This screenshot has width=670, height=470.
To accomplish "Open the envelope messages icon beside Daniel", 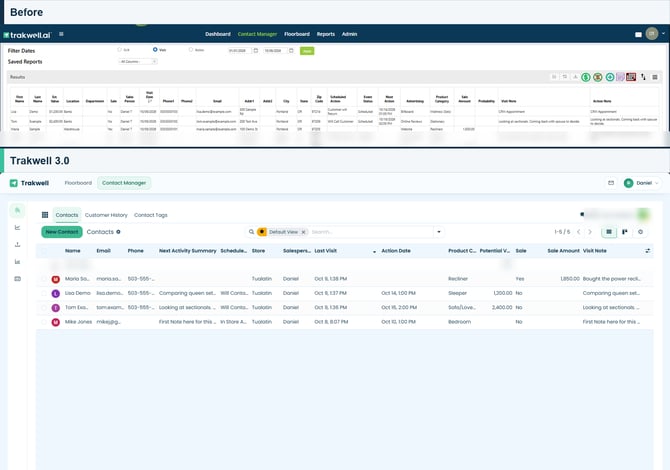I will click(611, 183).
